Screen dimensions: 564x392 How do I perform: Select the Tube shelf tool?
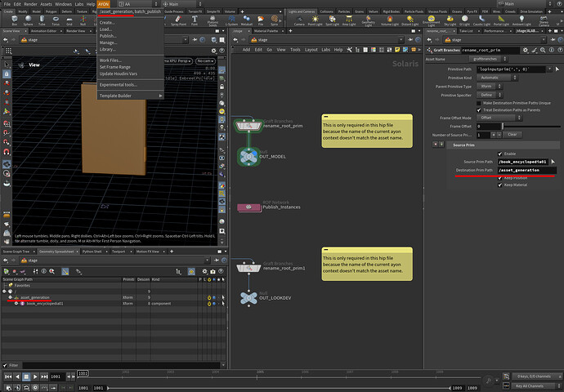tap(42, 20)
